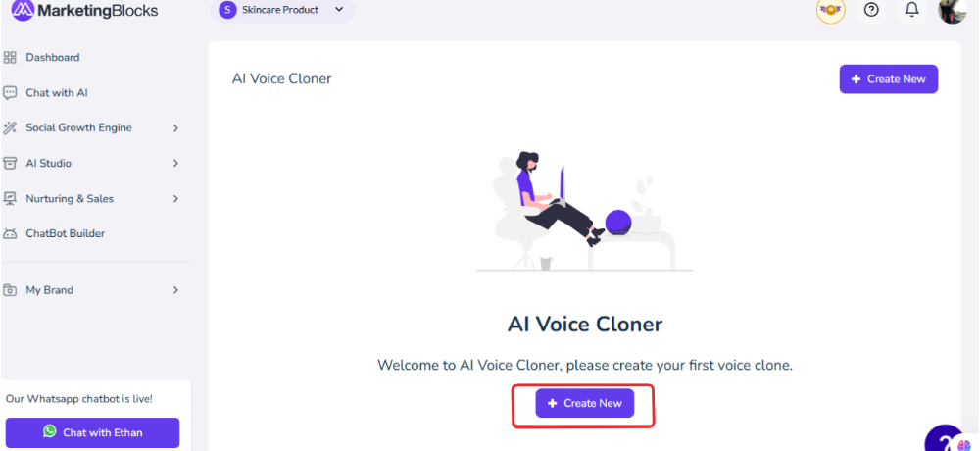Open ChatBot Builder menu item
This screenshot has height=451, width=980.
pos(65,234)
